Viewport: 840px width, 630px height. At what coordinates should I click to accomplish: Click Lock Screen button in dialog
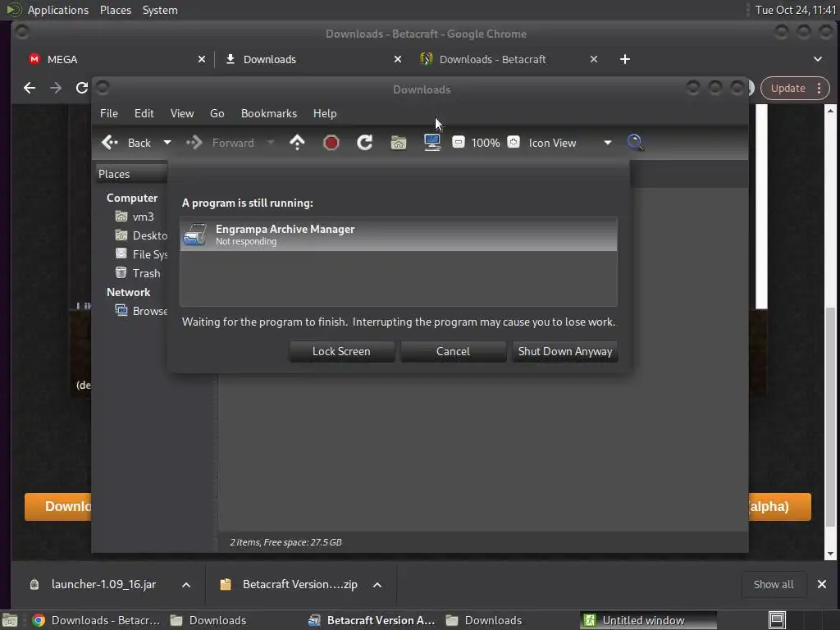(342, 351)
